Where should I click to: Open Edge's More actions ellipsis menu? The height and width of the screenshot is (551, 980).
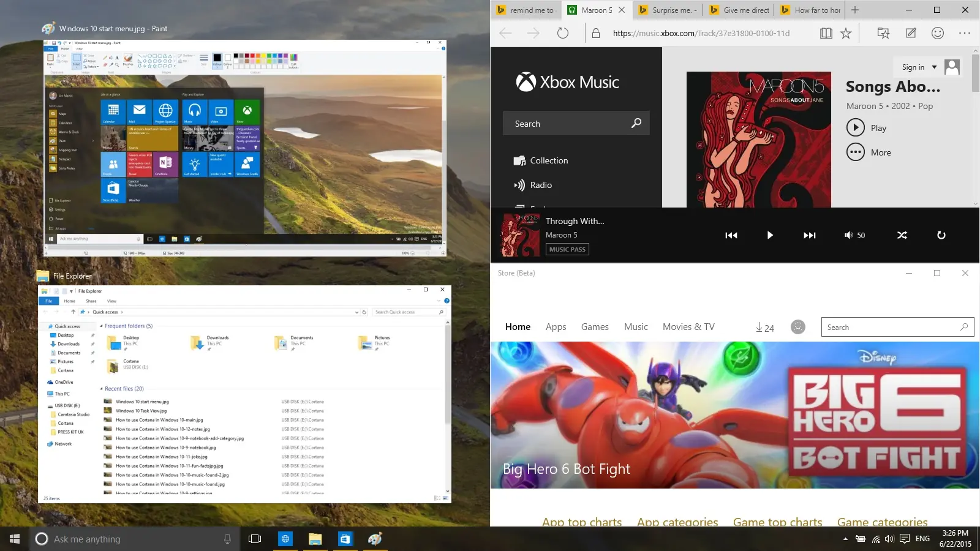point(965,33)
